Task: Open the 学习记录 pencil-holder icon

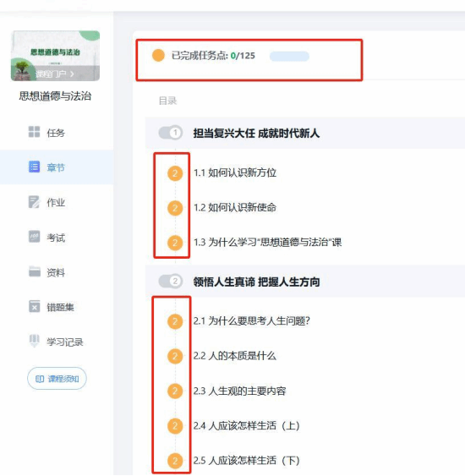Action: 34,341
